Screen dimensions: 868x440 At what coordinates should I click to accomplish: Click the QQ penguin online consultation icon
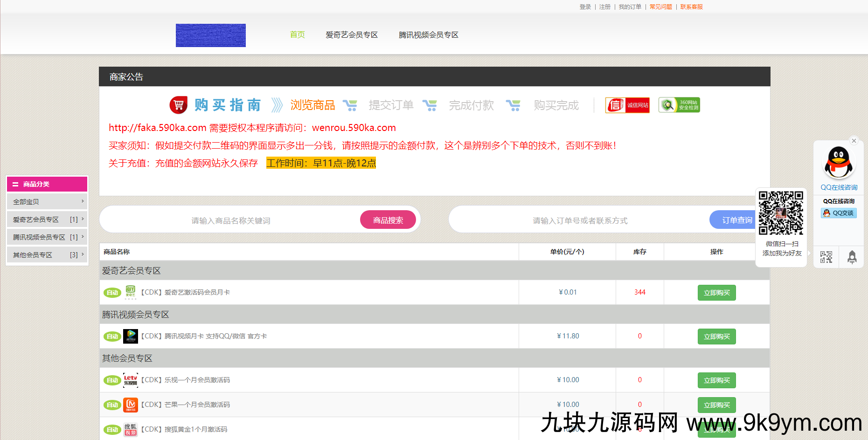pyautogui.click(x=839, y=162)
